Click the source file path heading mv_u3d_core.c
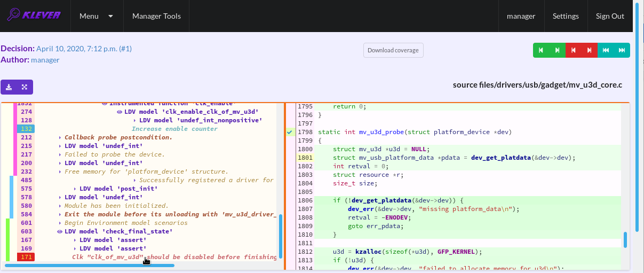 coord(538,84)
